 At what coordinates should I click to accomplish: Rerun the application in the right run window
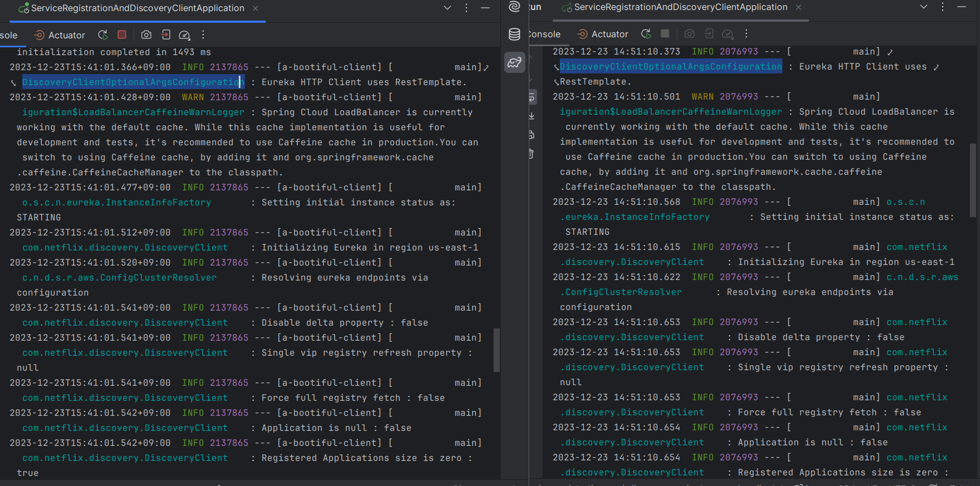[646, 33]
